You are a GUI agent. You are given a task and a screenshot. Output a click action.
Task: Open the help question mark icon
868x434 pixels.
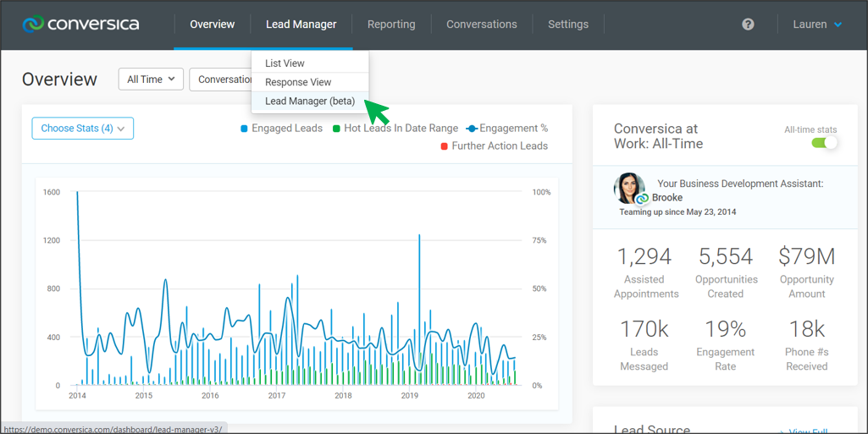point(748,25)
